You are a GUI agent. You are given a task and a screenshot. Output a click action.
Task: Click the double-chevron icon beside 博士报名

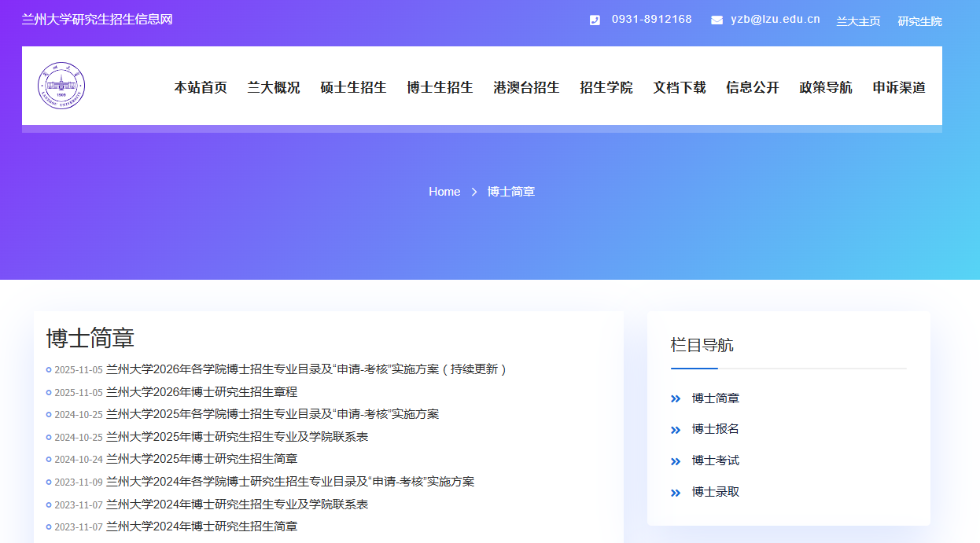click(x=675, y=430)
